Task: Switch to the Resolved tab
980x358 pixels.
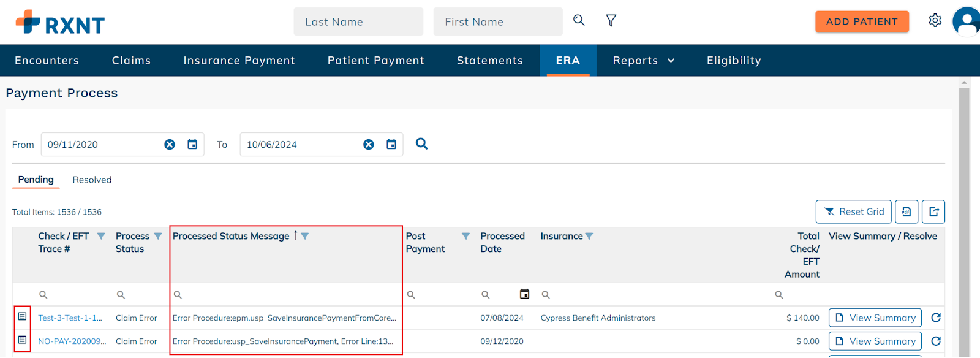Action: coord(92,180)
